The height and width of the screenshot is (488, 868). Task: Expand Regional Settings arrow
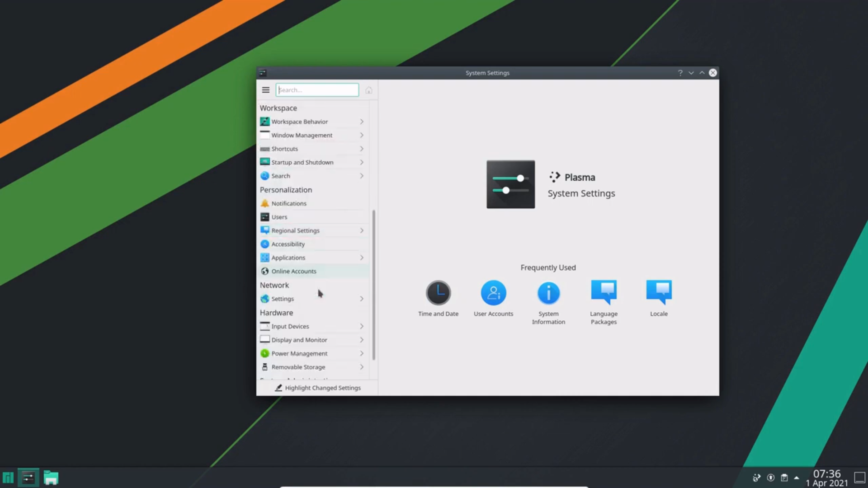(362, 230)
